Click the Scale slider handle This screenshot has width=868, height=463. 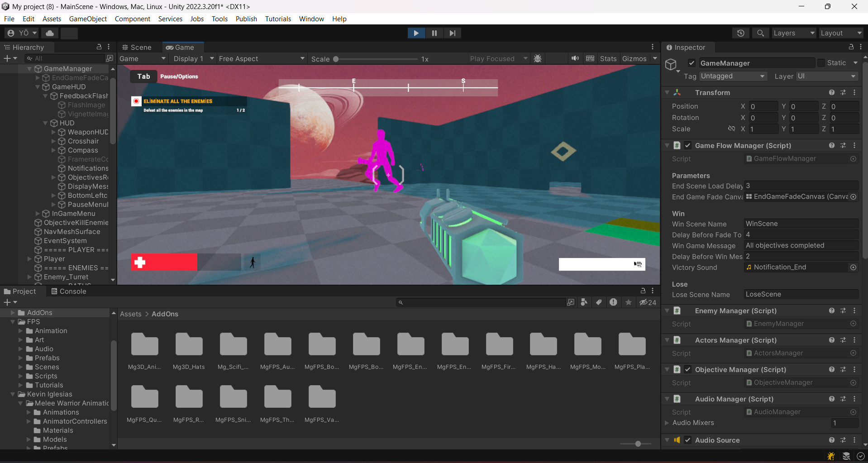pyautogui.click(x=336, y=59)
